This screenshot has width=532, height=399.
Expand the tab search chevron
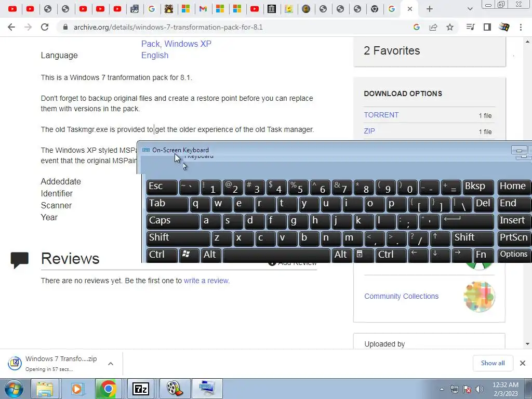470,9
